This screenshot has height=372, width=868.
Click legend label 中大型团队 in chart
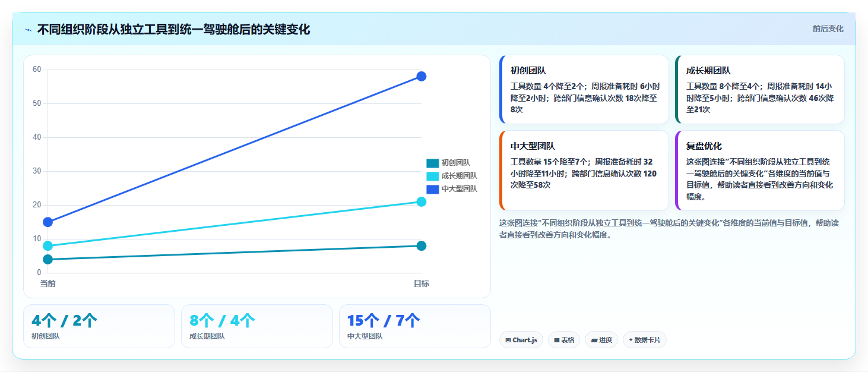tap(460, 190)
